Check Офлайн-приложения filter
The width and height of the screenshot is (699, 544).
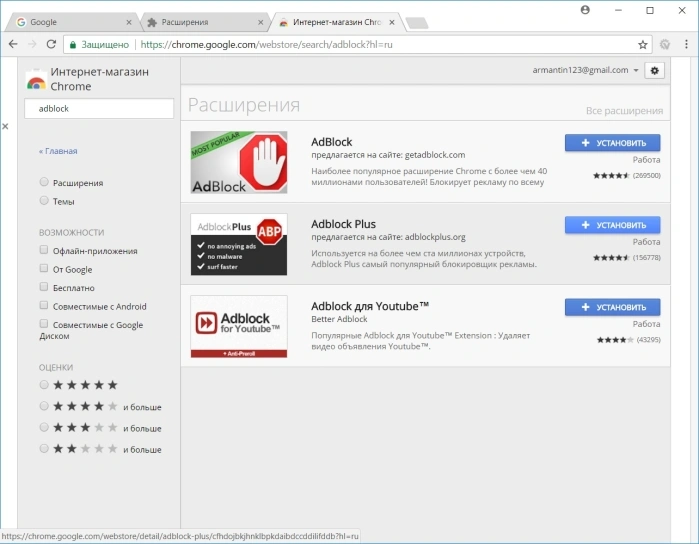coord(44,250)
